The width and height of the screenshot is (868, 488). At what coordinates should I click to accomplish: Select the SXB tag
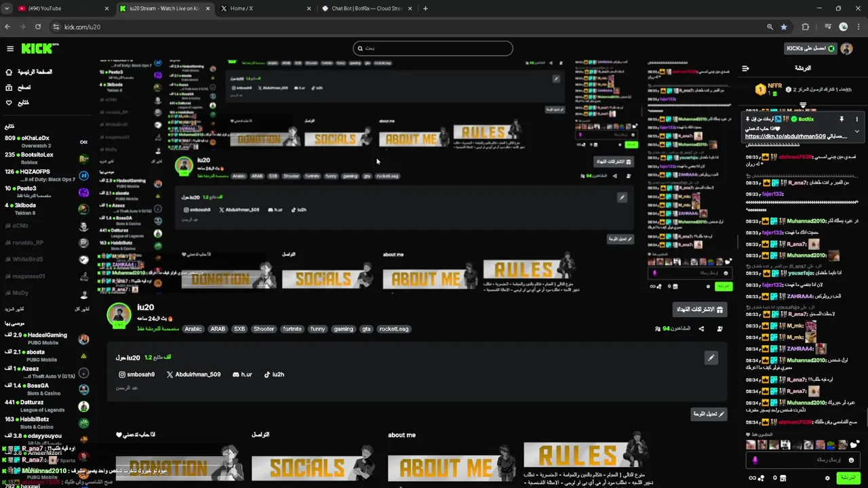click(239, 329)
